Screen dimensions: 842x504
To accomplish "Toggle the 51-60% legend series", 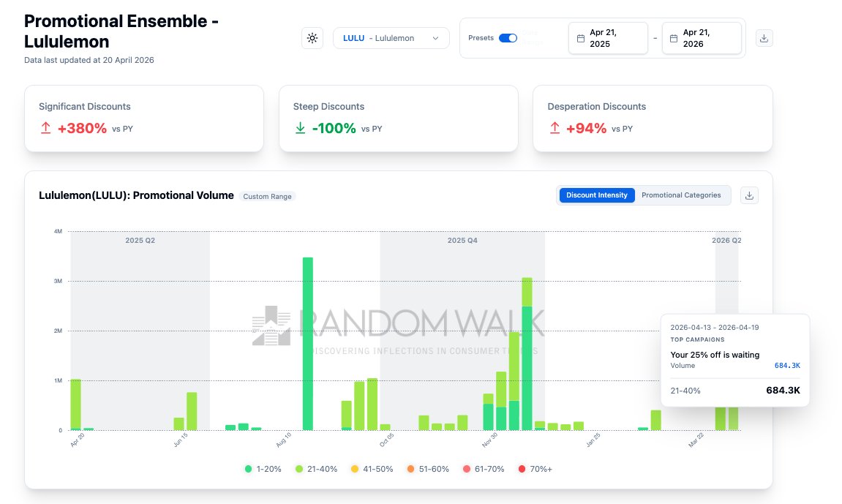I will pos(428,469).
